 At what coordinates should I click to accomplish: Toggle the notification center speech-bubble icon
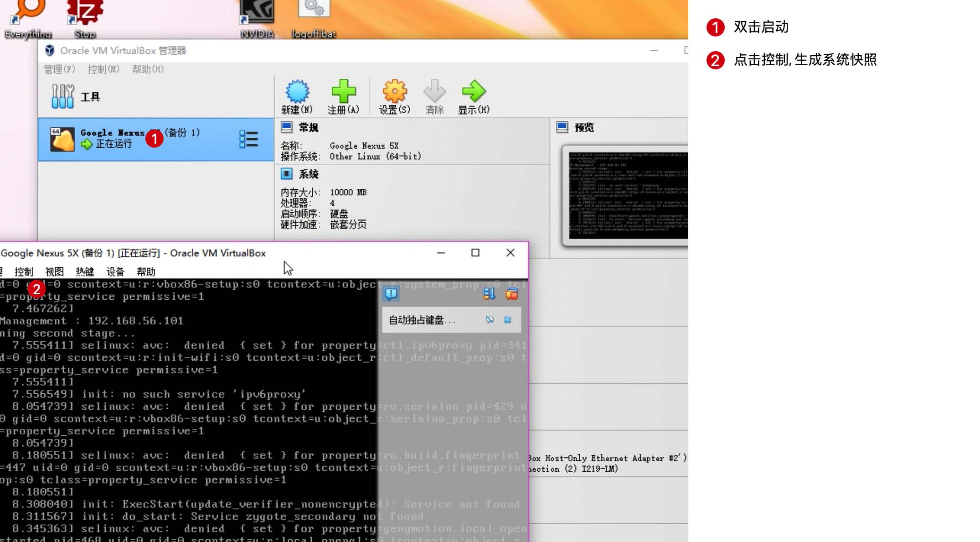coord(391,294)
